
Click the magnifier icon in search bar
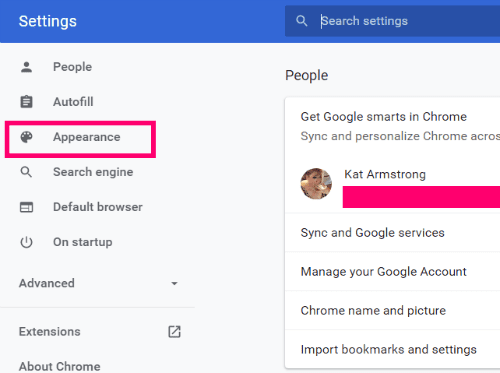coord(302,21)
